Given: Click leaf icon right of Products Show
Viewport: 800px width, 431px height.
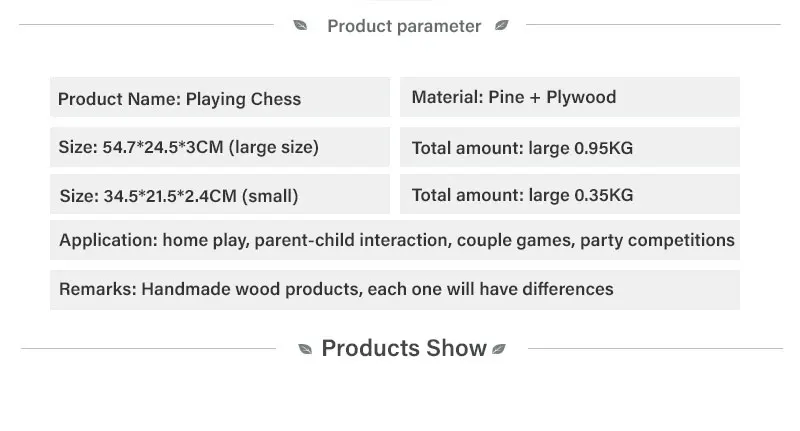Looking at the screenshot, I should click(x=499, y=349).
